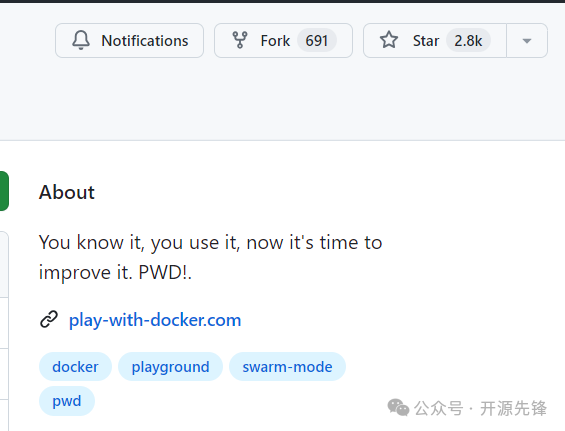The height and width of the screenshot is (431, 565).
Task: Click the Fork branch icon
Action: (240, 40)
